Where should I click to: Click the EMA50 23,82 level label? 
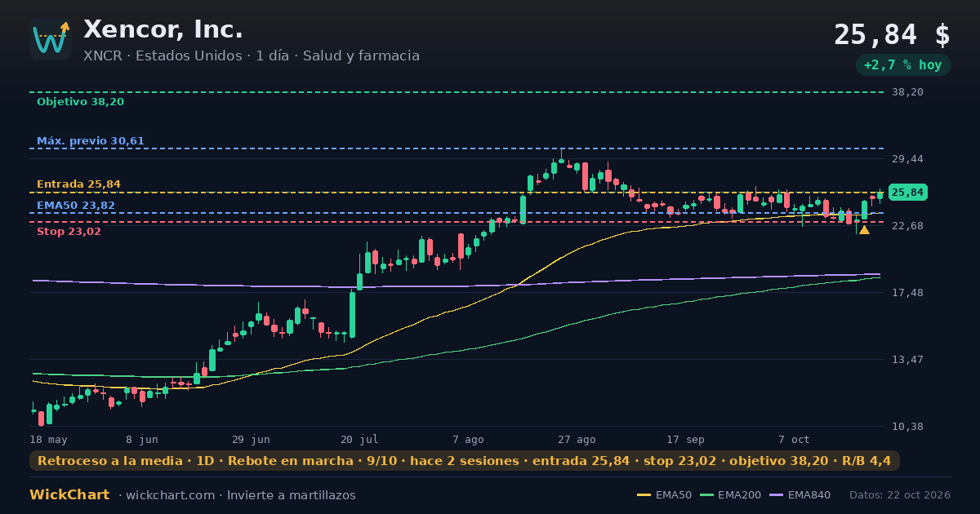[76, 206]
